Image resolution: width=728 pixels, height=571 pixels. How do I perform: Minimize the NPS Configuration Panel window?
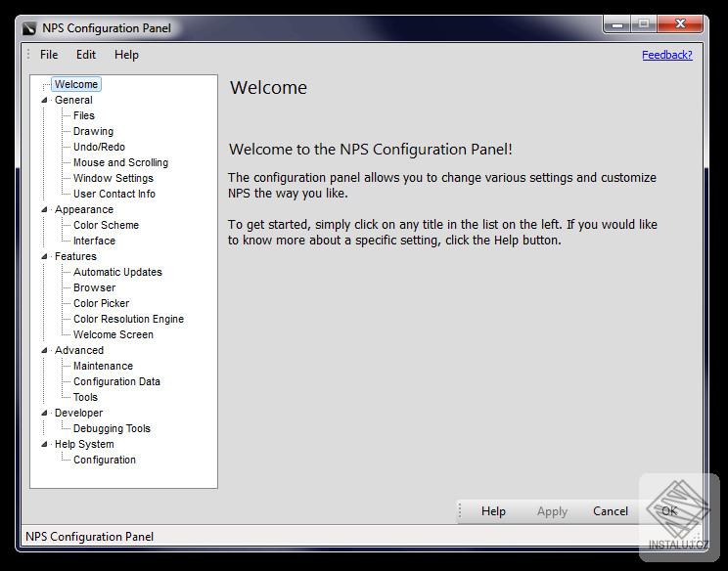616,24
